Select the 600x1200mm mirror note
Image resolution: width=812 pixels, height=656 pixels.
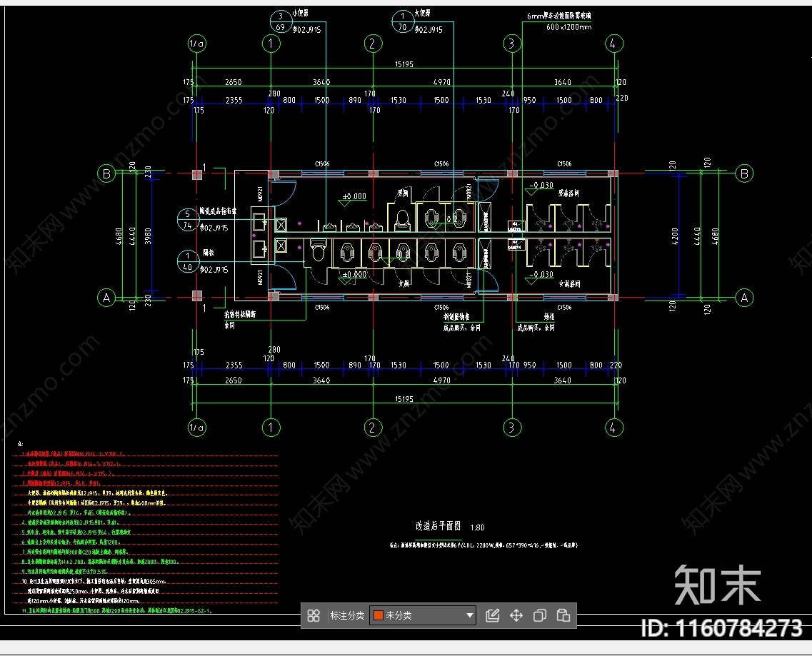(568, 27)
